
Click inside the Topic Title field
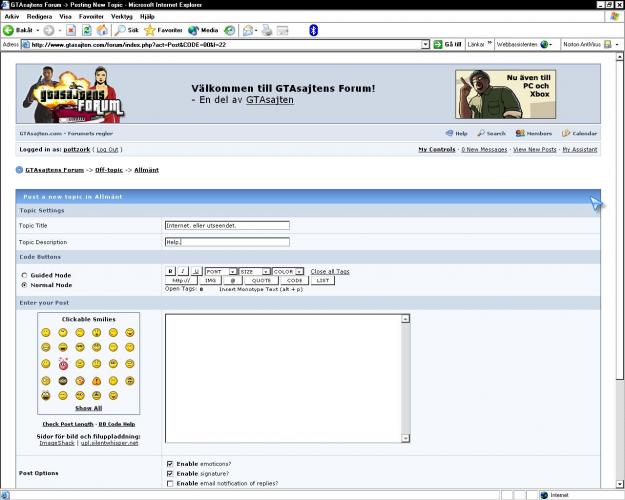point(227,226)
